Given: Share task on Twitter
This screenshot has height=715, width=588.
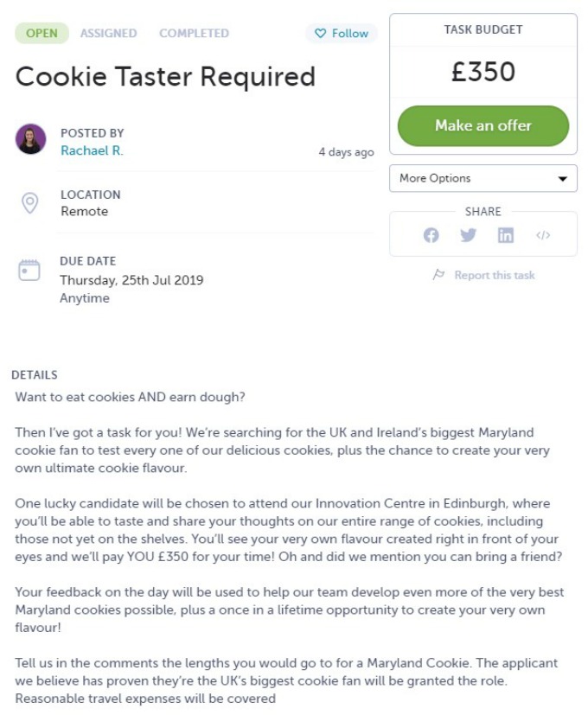Looking at the screenshot, I should [468, 235].
